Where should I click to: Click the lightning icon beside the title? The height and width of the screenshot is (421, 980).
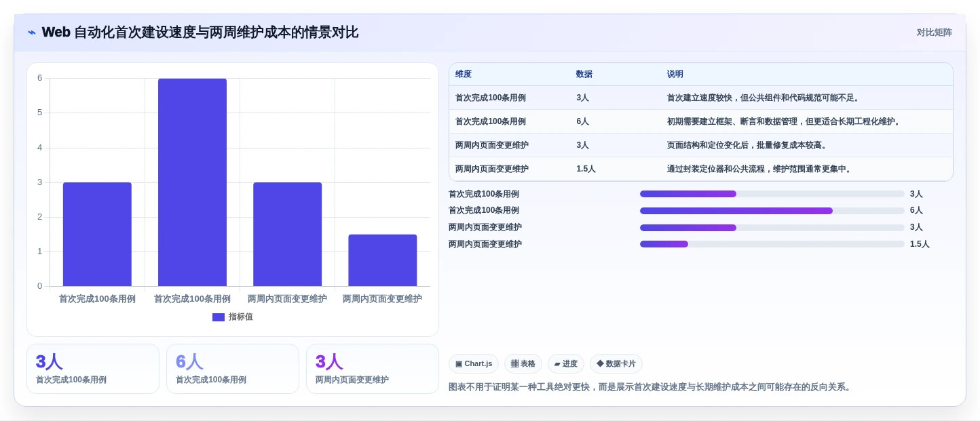click(x=32, y=33)
